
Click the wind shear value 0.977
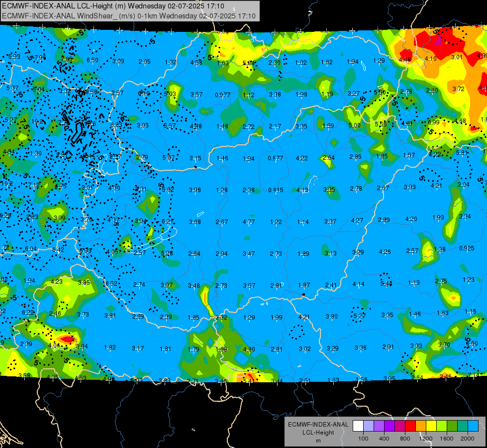coord(222,95)
